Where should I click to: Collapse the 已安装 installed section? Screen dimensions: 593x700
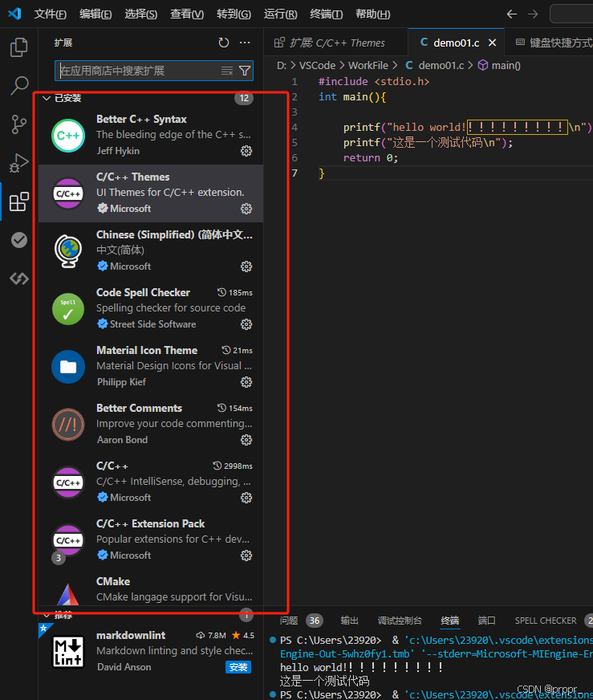pos(47,98)
